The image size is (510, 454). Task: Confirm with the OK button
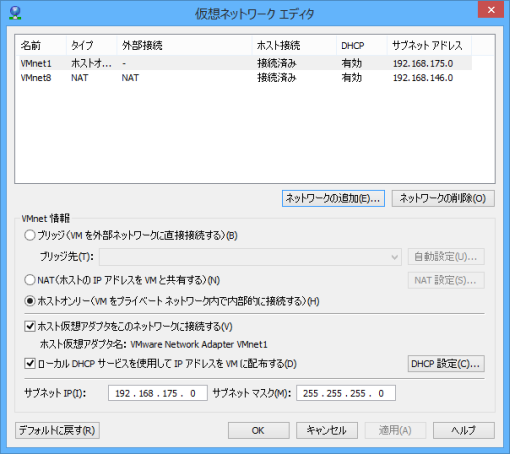(259, 430)
